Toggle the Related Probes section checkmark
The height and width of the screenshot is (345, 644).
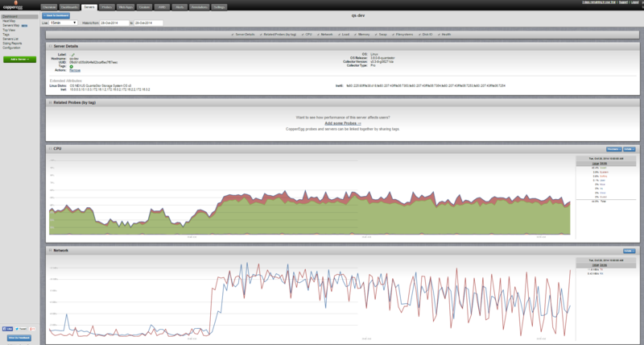click(261, 35)
